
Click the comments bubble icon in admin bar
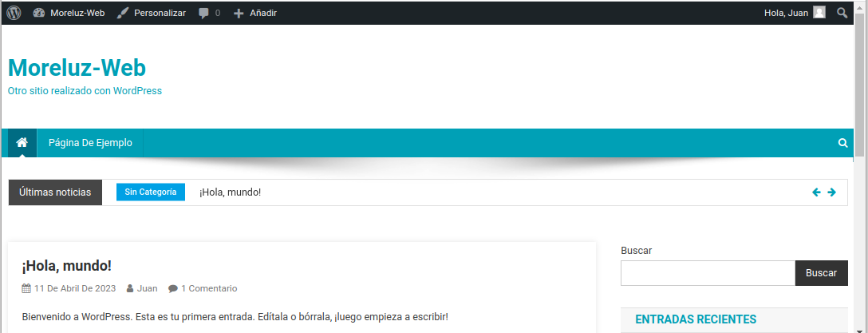click(204, 14)
